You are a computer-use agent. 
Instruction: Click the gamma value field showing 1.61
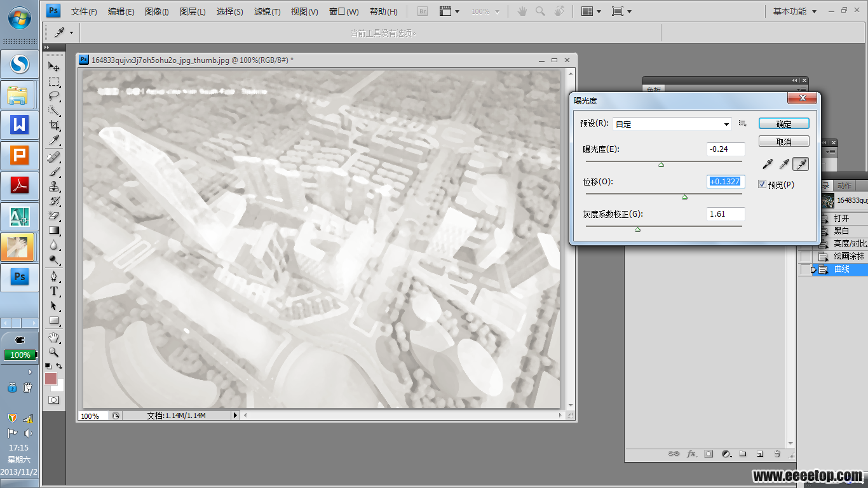[x=726, y=214]
